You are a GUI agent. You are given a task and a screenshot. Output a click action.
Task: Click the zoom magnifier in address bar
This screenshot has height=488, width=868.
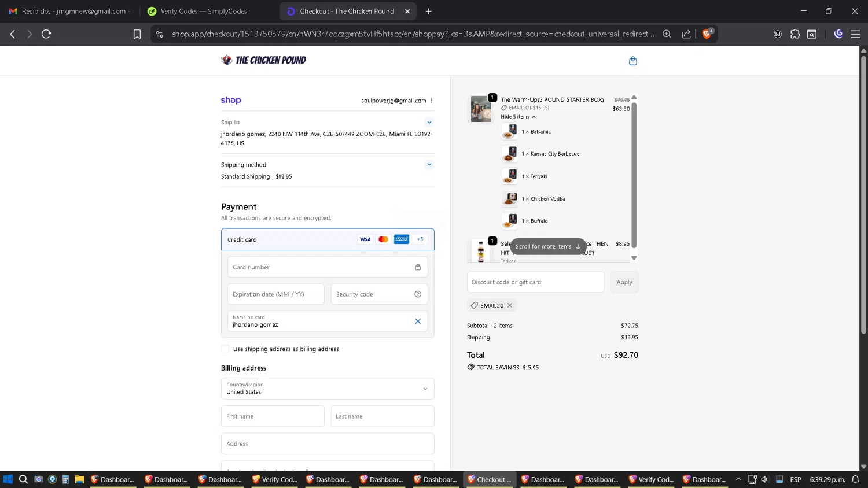point(667,34)
